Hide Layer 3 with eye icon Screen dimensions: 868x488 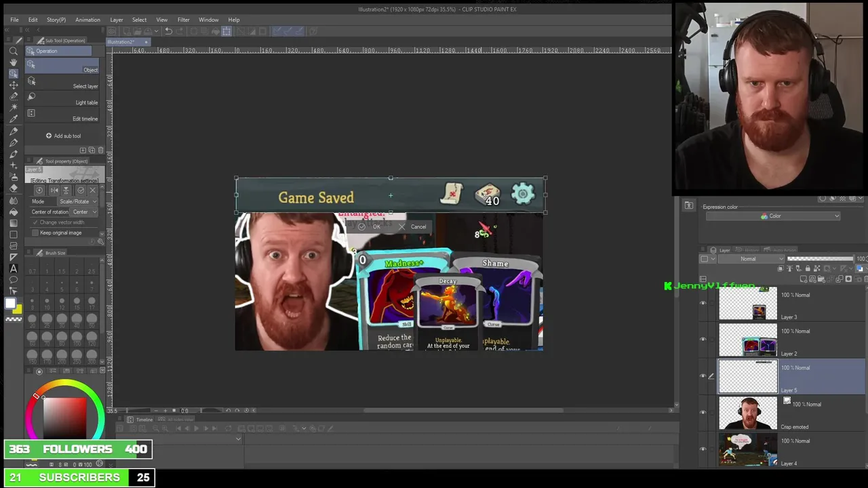click(x=703, y=303)
